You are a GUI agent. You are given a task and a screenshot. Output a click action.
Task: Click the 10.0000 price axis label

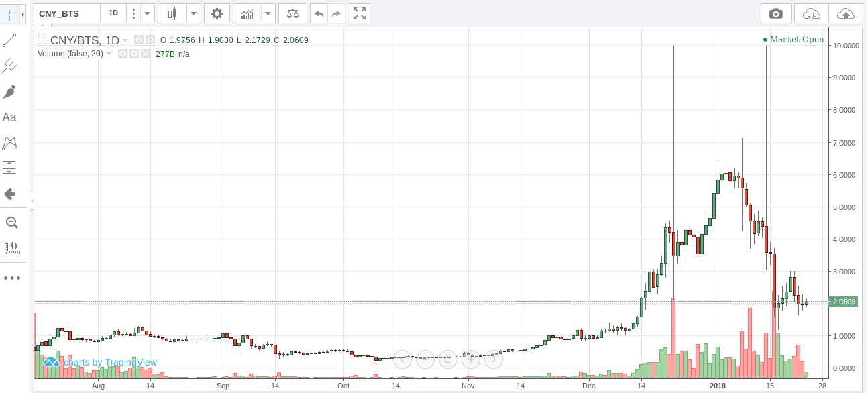(846, 46)
